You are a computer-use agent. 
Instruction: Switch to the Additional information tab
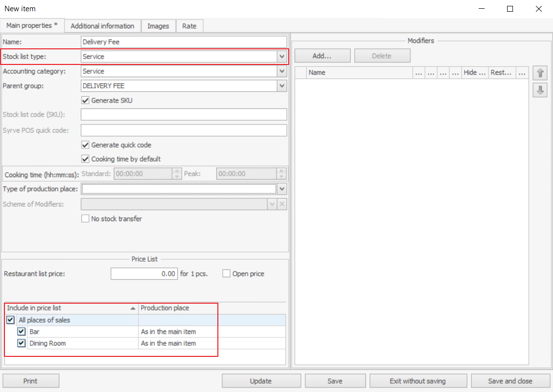102,26
